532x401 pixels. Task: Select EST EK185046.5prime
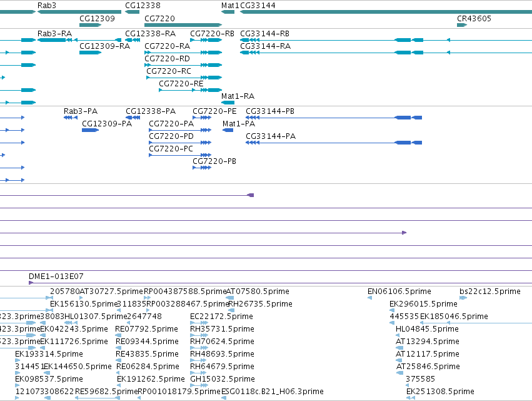pos(454,316)
